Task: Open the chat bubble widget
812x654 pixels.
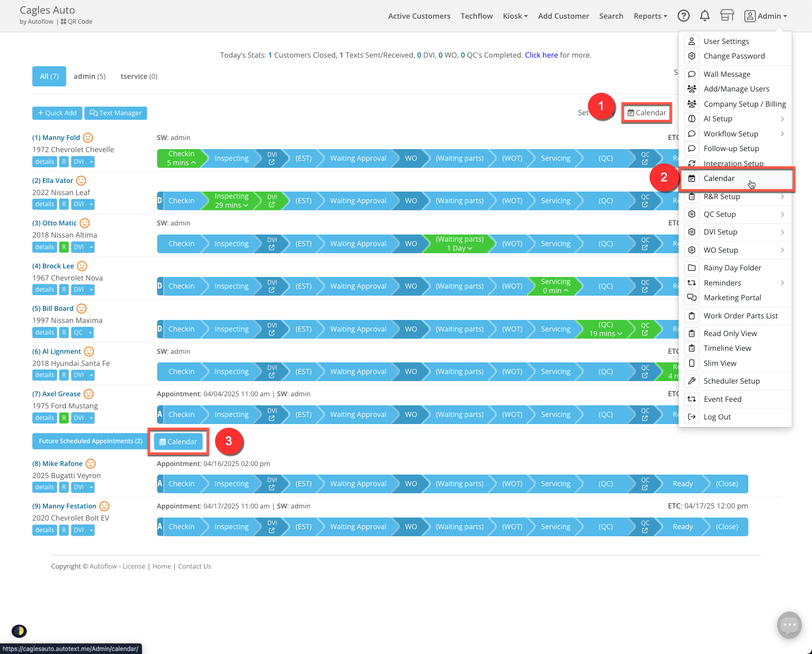Action: (789, 625)
